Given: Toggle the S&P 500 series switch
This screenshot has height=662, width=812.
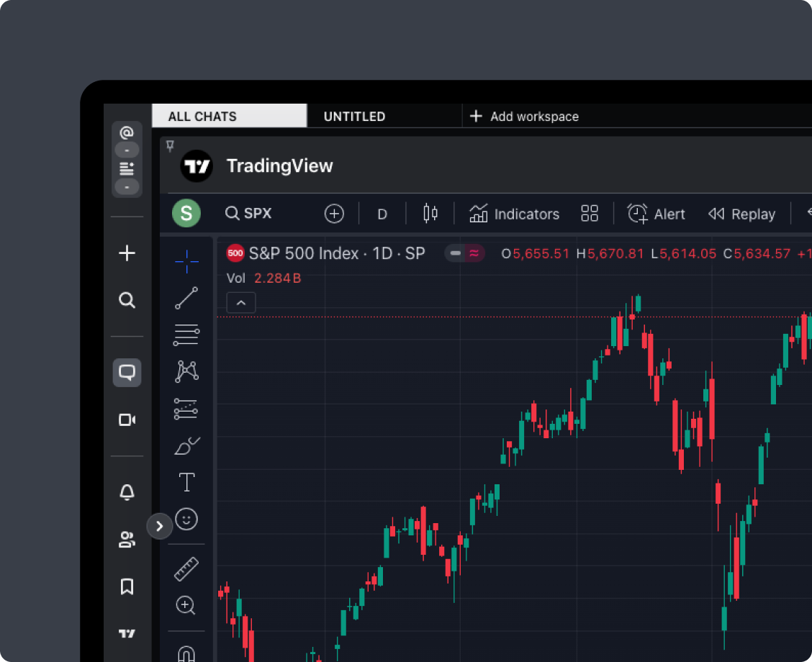Looking at the screenshot, I should (x=464, y=253).
